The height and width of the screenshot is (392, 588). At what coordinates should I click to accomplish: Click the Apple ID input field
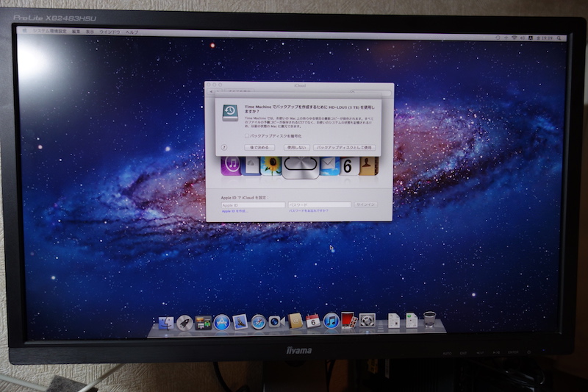[253, 204]
